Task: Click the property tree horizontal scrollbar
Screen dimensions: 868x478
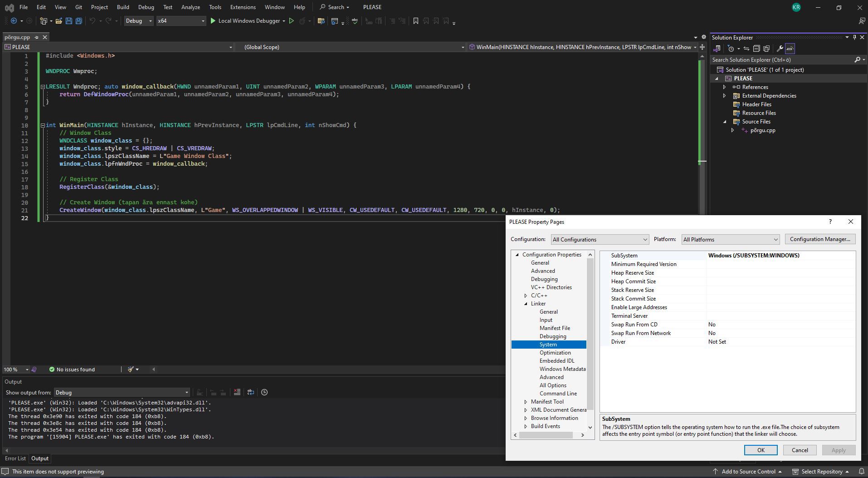Action: [x=546, y=435]
